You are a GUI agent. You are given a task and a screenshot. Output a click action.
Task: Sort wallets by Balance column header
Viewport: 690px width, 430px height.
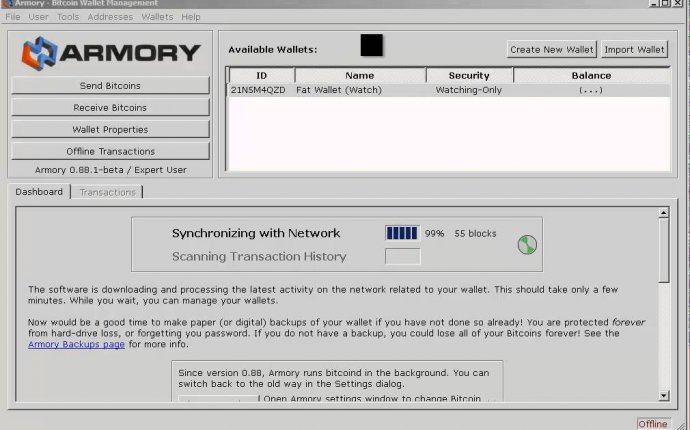[x=591, y=75]
